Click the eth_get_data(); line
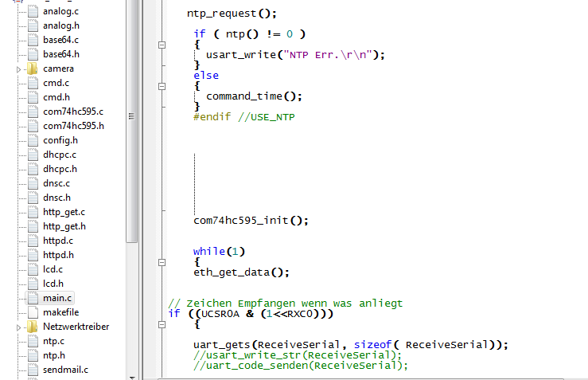 (242, 272)
